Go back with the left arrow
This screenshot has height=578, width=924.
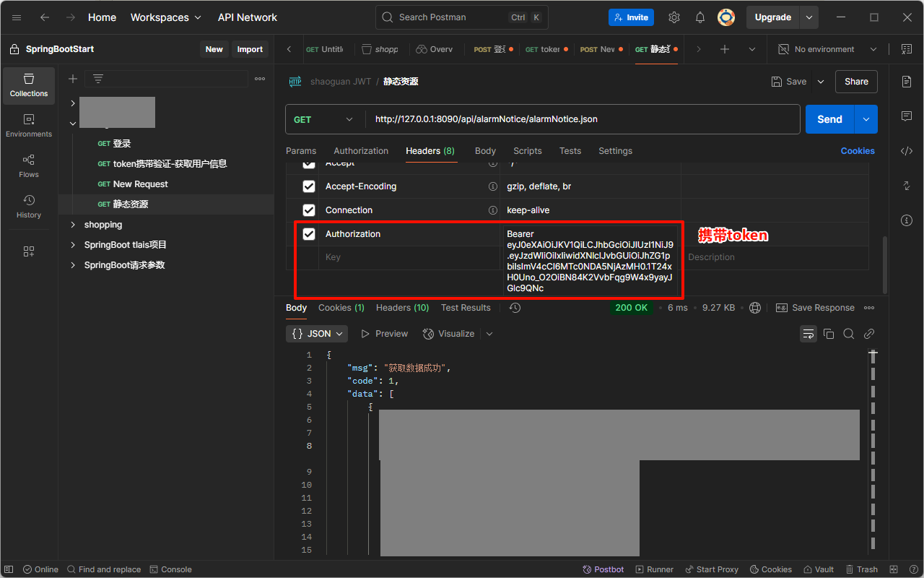45,17
